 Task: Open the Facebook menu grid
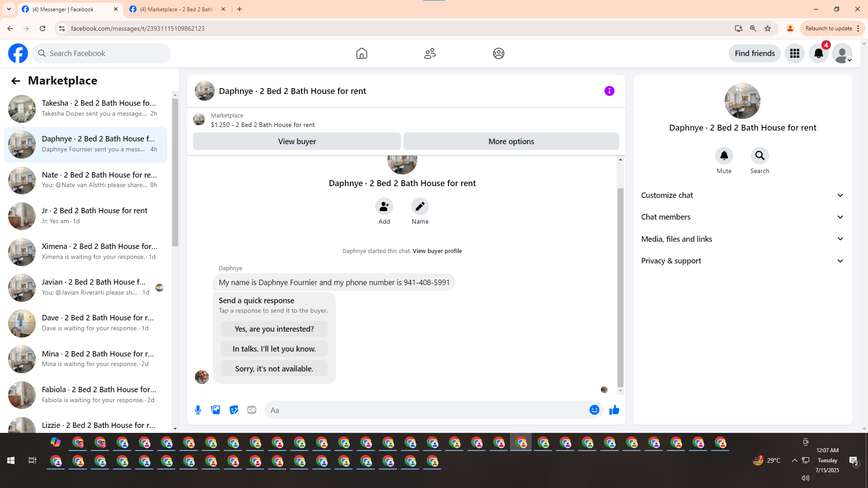tap(794, 53)
